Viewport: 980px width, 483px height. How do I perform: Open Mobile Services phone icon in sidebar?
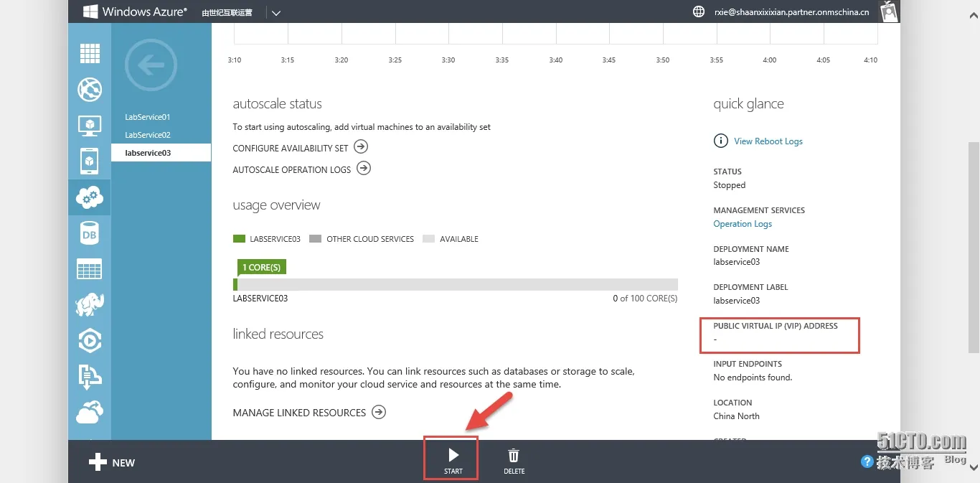click(x=90, y=161)
